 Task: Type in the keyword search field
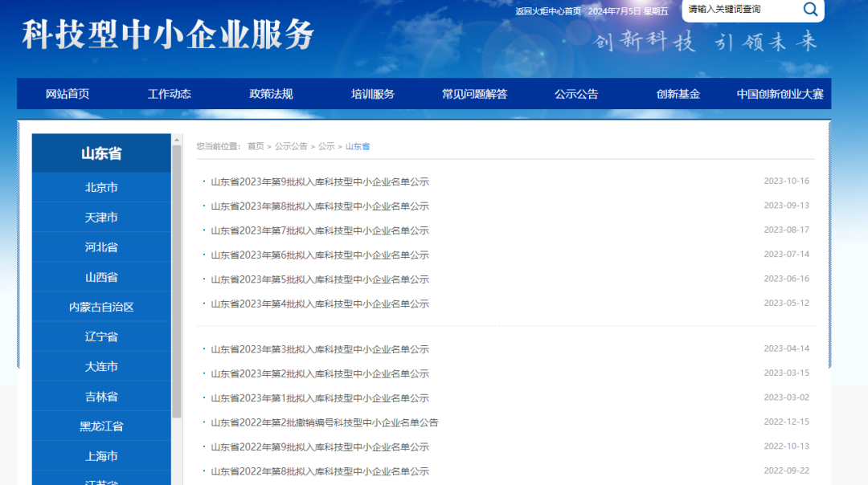click(739, 10)
